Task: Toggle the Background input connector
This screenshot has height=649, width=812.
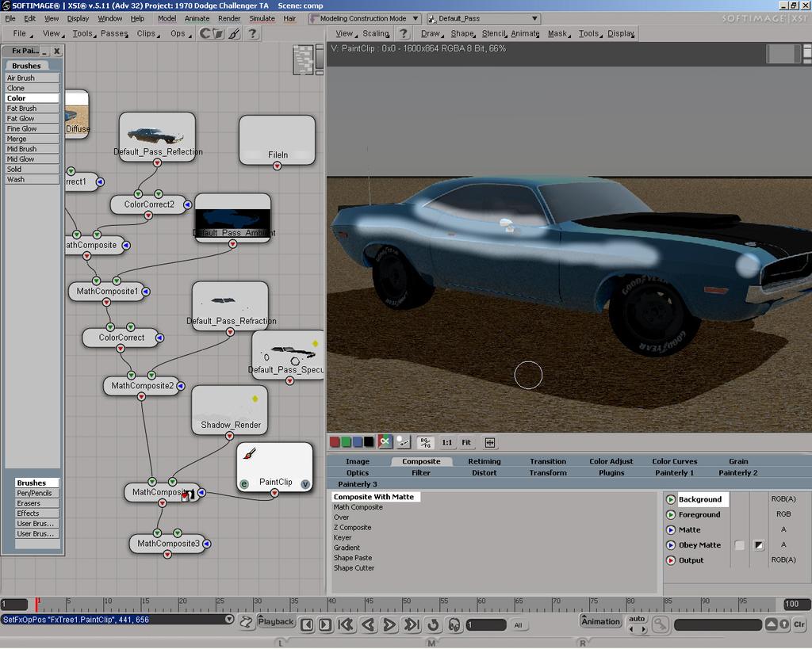Action: coord(671,499)
